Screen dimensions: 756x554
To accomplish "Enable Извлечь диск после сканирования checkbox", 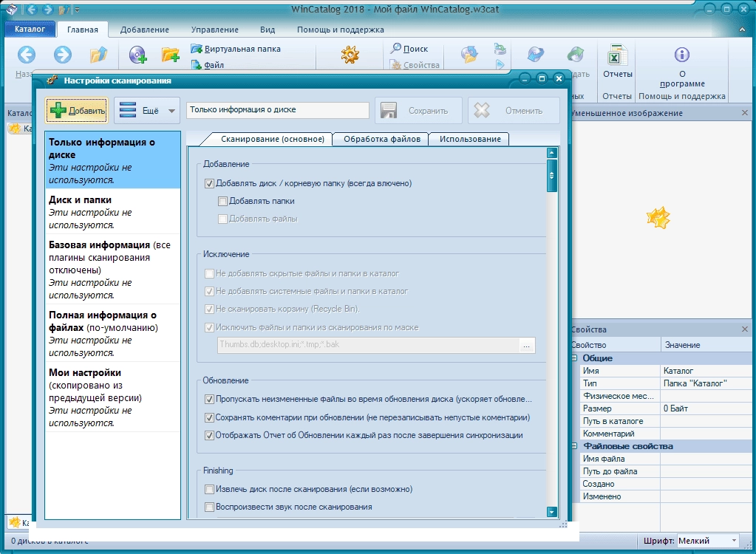I will tap(209, 489).
